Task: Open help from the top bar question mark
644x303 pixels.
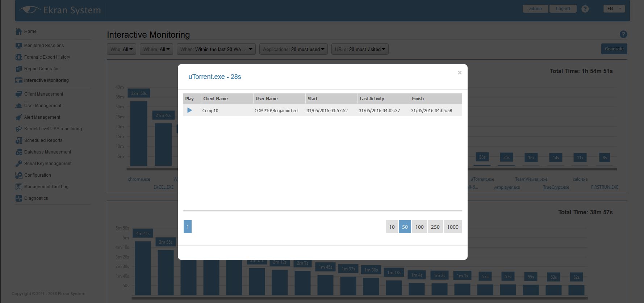Action: point(585,9)
